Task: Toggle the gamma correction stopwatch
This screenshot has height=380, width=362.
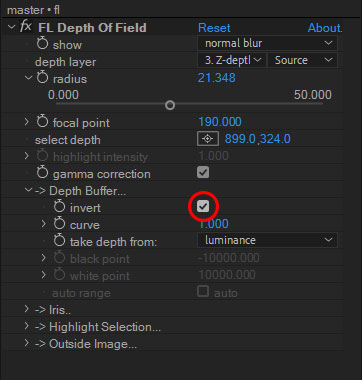Action: [42, 173]
